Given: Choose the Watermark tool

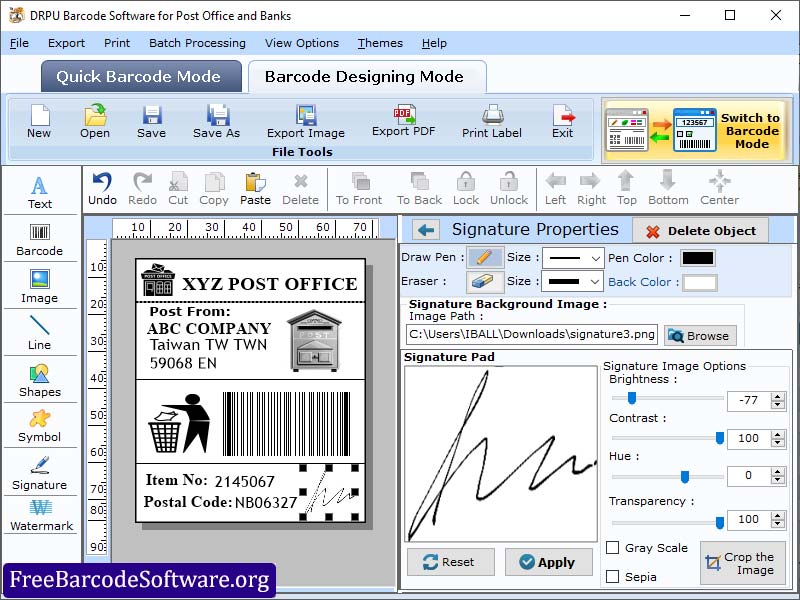Looking at the screenshot, I should pyautogui.click(x=41, y=515).
